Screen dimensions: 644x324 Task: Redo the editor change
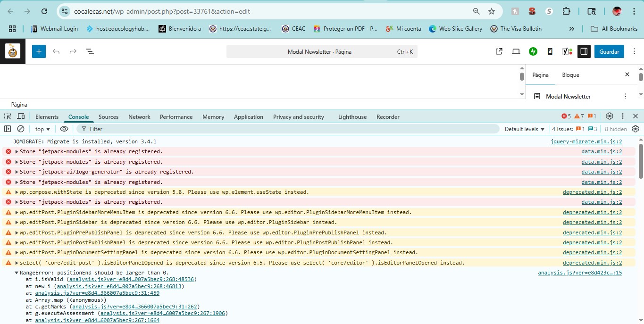(73, 51)
